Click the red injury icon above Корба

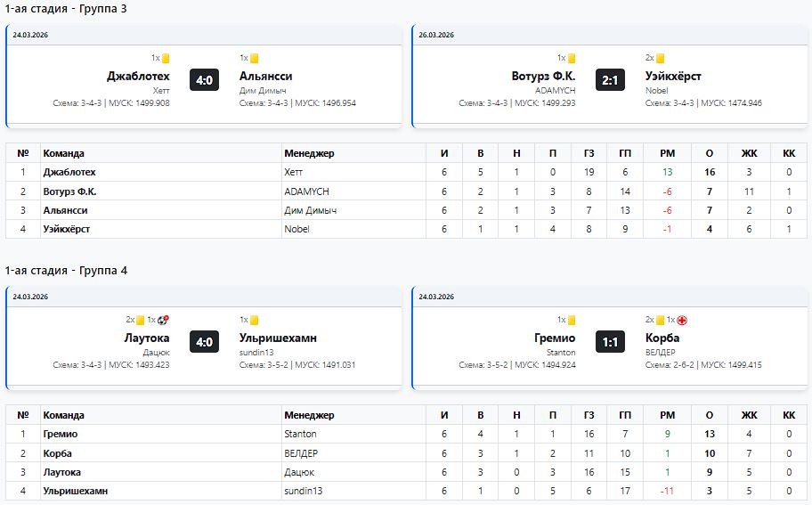(x=682, y=321)
